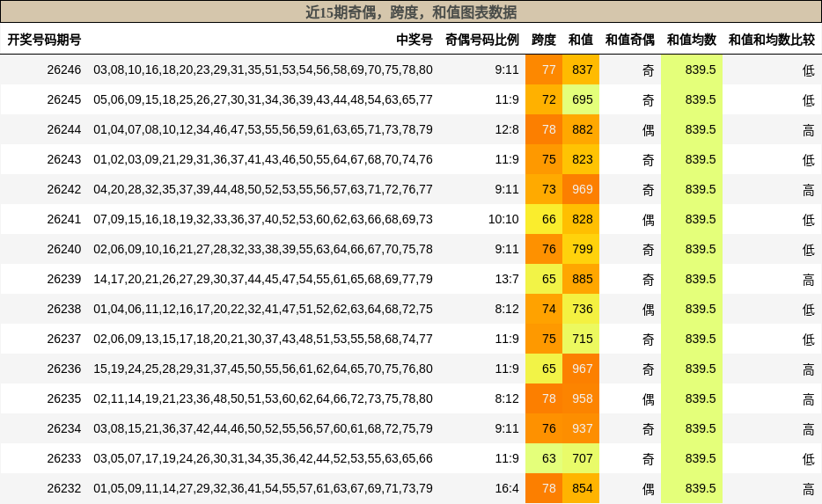Screen dimensions: 822x504
Task: Select issue number 26236
Action: tap(64, 369)
